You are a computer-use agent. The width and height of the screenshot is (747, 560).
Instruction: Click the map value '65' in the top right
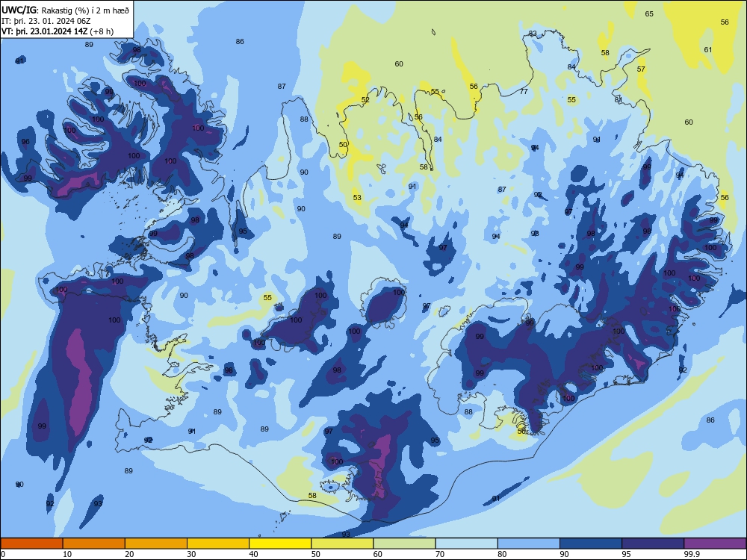649,13
